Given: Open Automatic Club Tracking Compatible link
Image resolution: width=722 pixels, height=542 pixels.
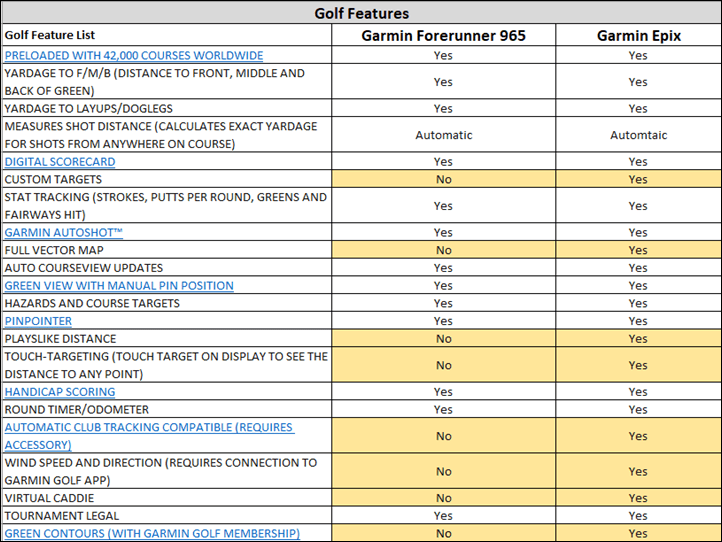Looking at the screenshot, I should tap(149, 436).
